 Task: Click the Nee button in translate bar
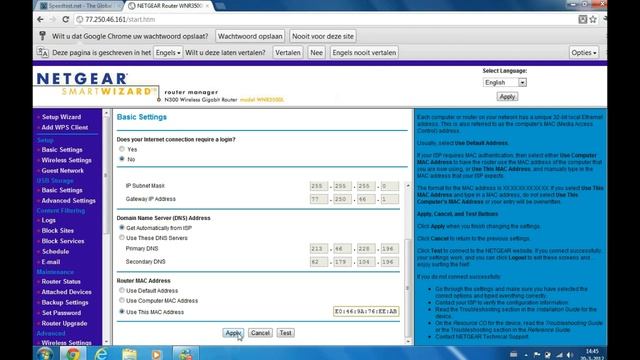(x=316, y=52)
